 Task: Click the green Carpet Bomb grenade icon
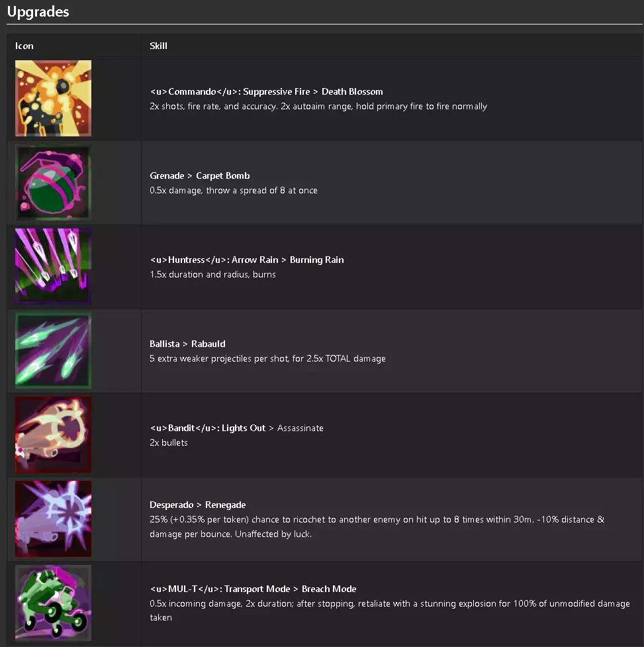point(54,182)
